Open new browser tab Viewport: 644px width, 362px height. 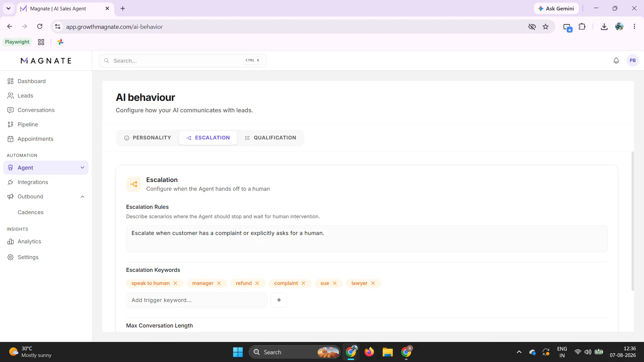pyautogui.click(x=123, y=8)
